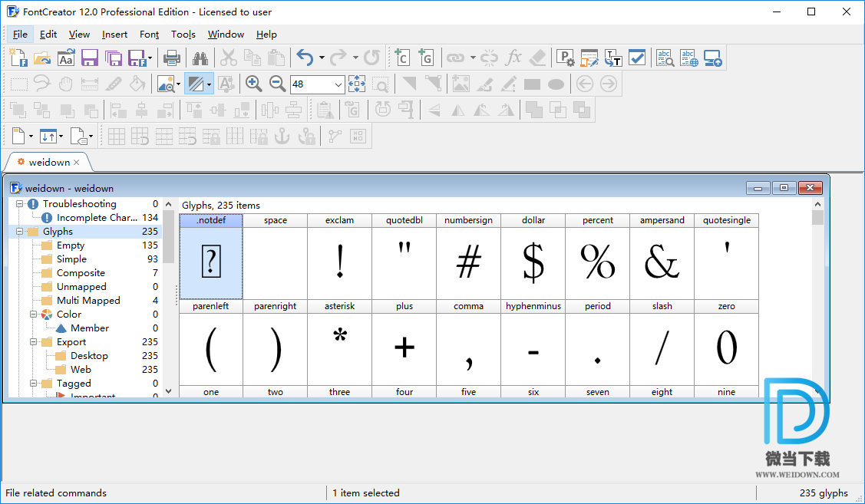The height and width of the screenshot is (504, 865).
Task: Toggle the highlighted fill outlines button
Action: click(196, 84)
